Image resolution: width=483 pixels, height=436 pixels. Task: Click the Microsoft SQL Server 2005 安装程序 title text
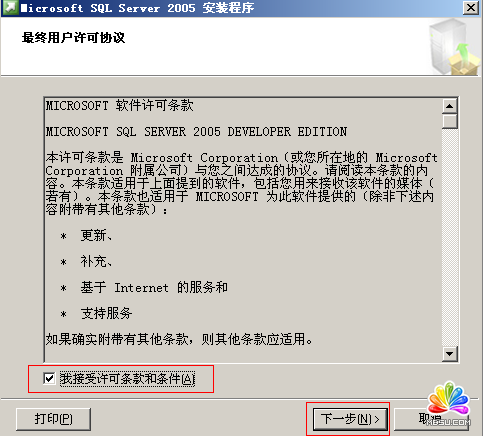137,8
